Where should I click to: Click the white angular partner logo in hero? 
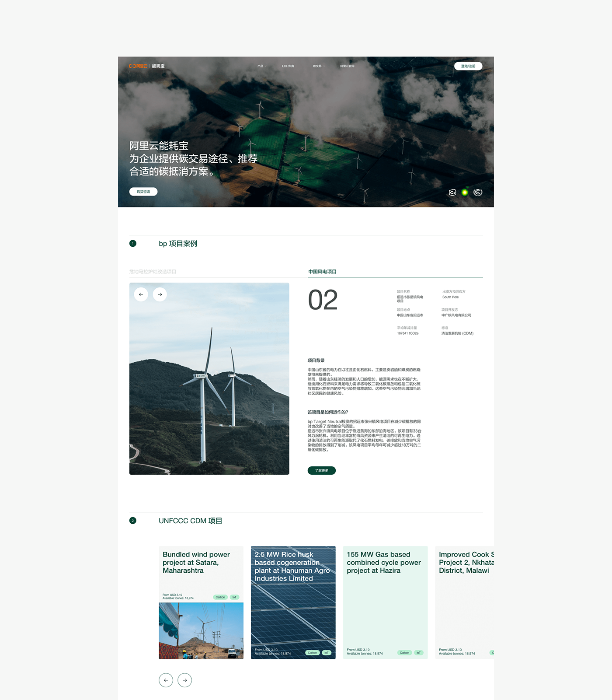(453, 192)
